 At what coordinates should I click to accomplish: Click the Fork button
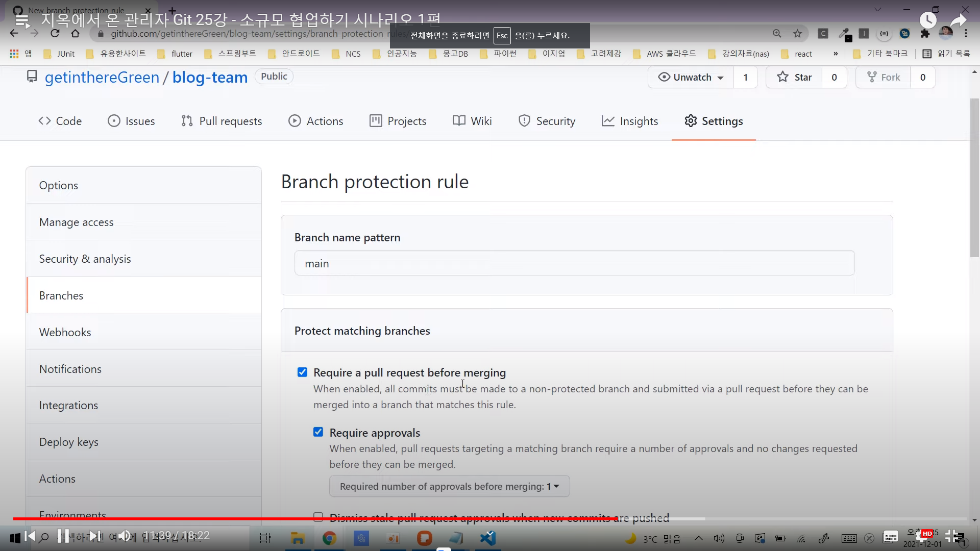click(884, 77)
